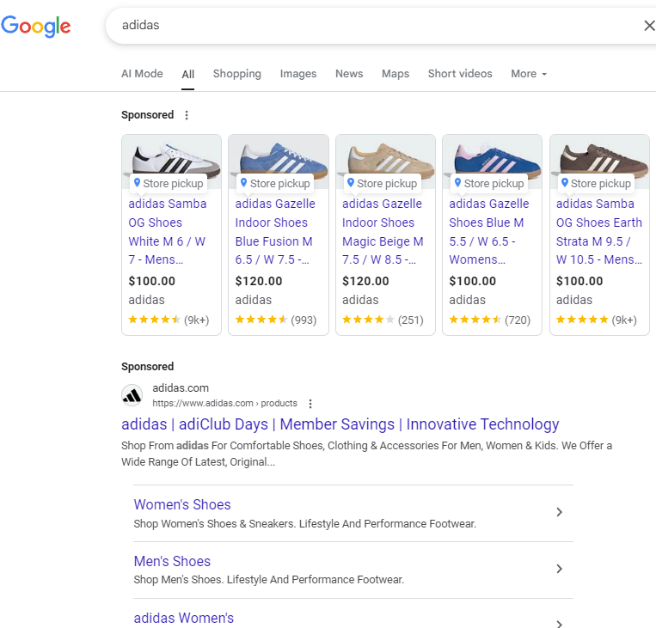Open the Men's Shoes sitelink
The width and height of the screenshot is (656, 628).
pos(172,561)
